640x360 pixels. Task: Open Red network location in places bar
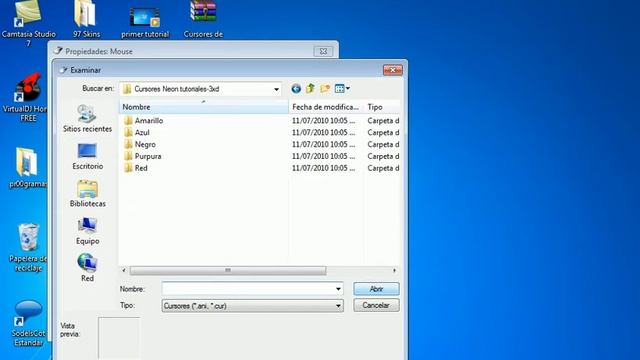[87, 268]
